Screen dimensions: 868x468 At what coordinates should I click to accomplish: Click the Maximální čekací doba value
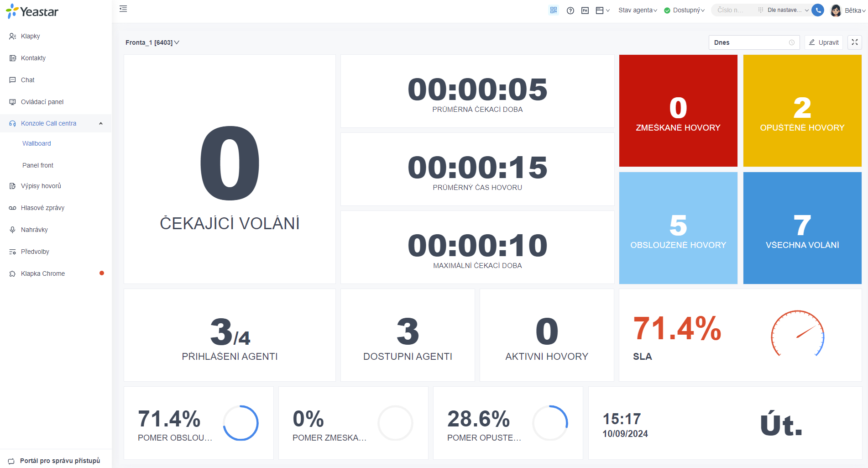point(477,246)
